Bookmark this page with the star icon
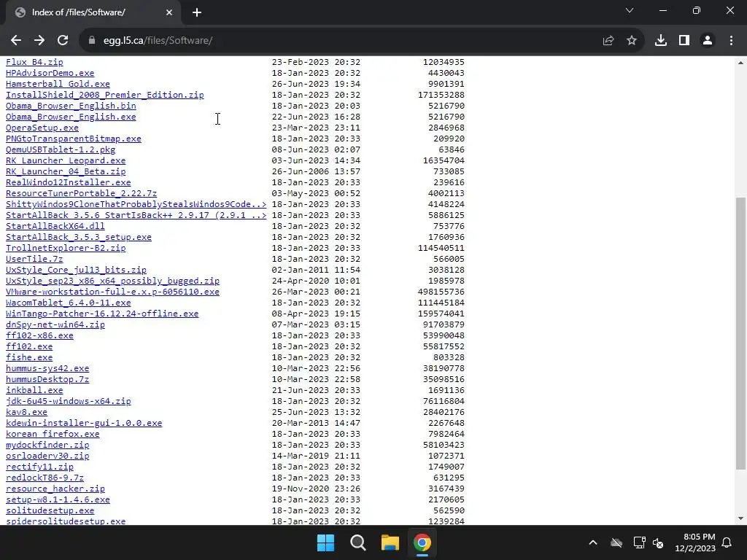The width and height of the screenshot is (747, 560). click(632, 41)
